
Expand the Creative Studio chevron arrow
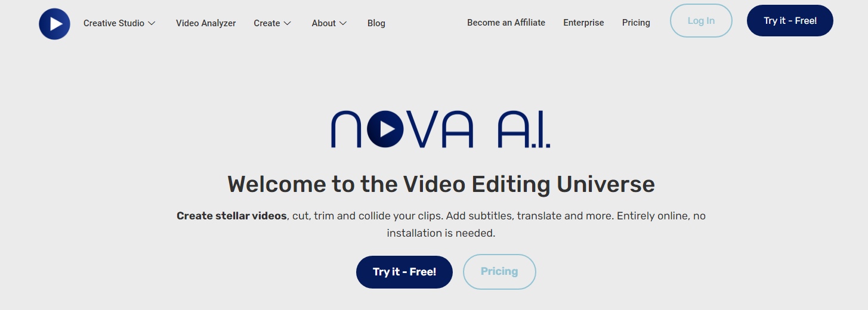point(152,23)
